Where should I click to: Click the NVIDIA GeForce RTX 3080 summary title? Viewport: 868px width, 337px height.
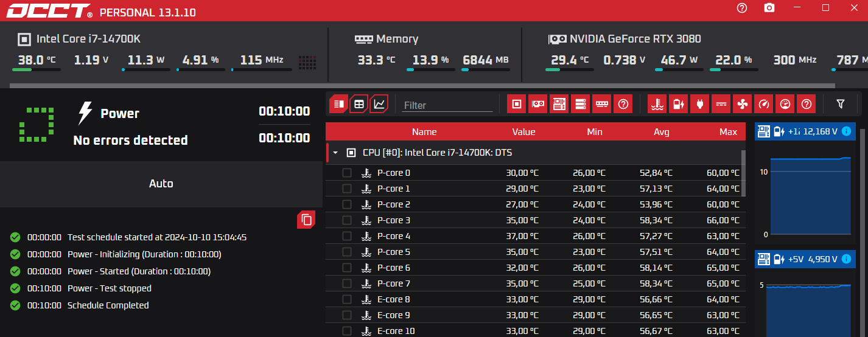point(635,39)
